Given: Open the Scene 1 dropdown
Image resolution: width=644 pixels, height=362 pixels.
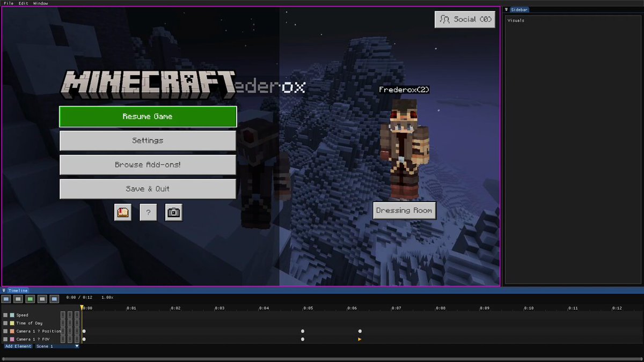Looking at the screenshot, I should 57,346.
